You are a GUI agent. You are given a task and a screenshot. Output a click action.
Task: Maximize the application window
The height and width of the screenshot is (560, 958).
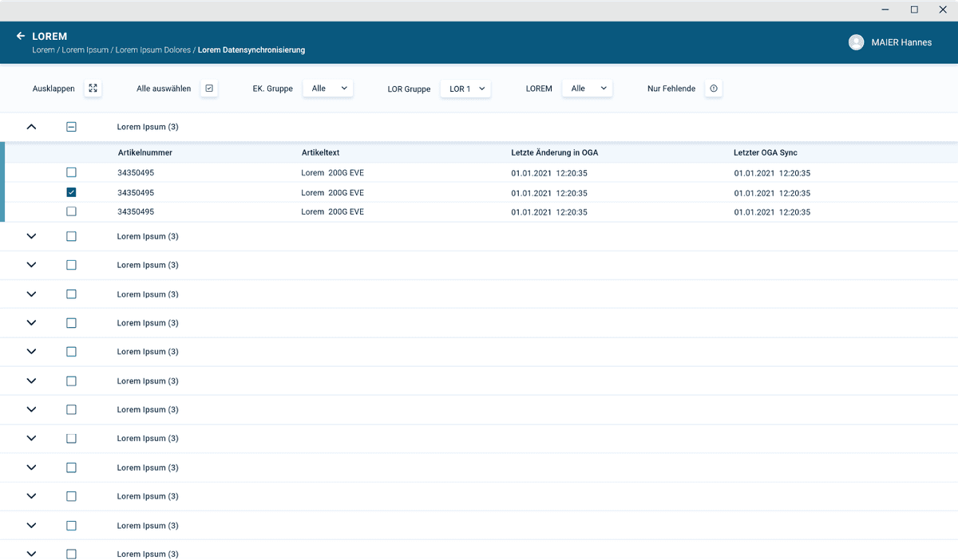click(914, 10)
